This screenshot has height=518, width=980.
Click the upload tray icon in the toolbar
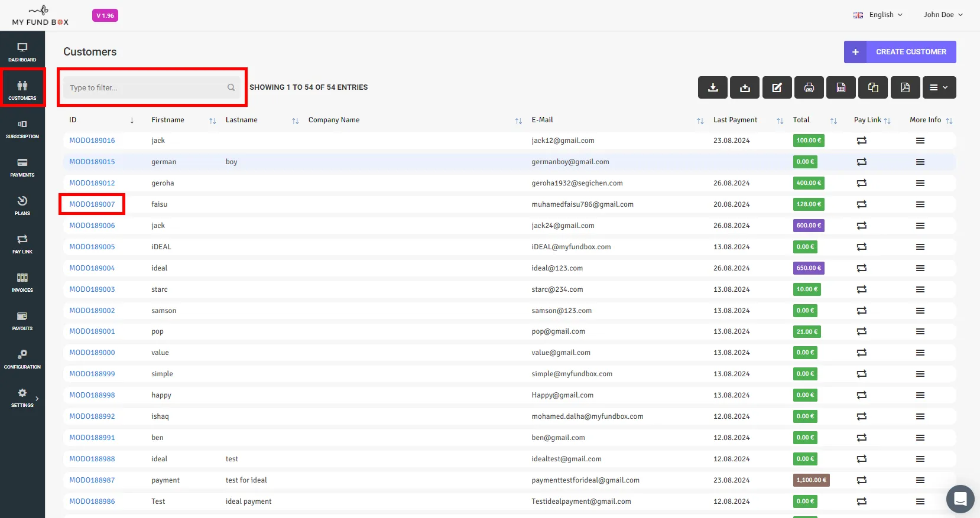tap(745, 87)
